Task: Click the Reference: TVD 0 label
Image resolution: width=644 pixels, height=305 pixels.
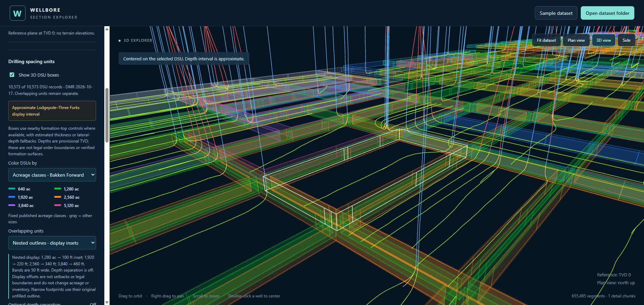Action: tap(614, 275)
